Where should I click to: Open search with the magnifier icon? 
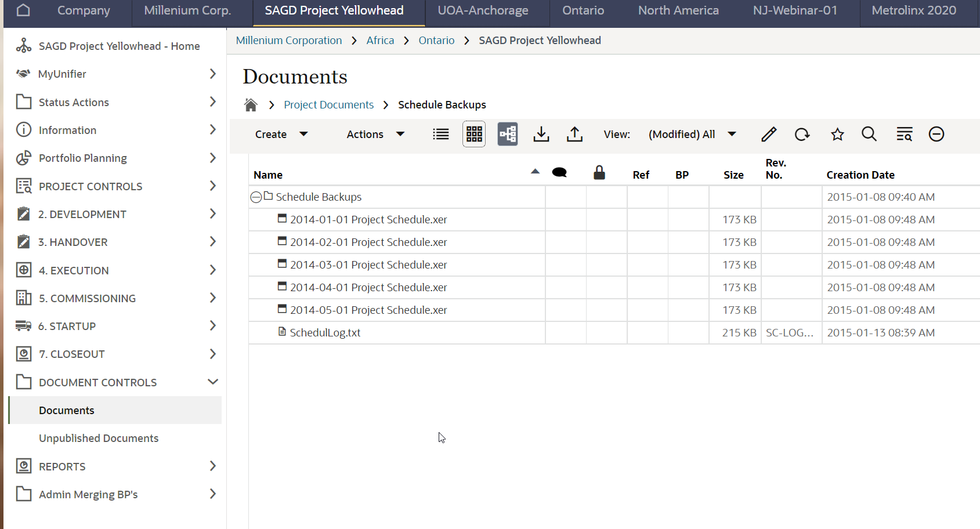(869, 134)
